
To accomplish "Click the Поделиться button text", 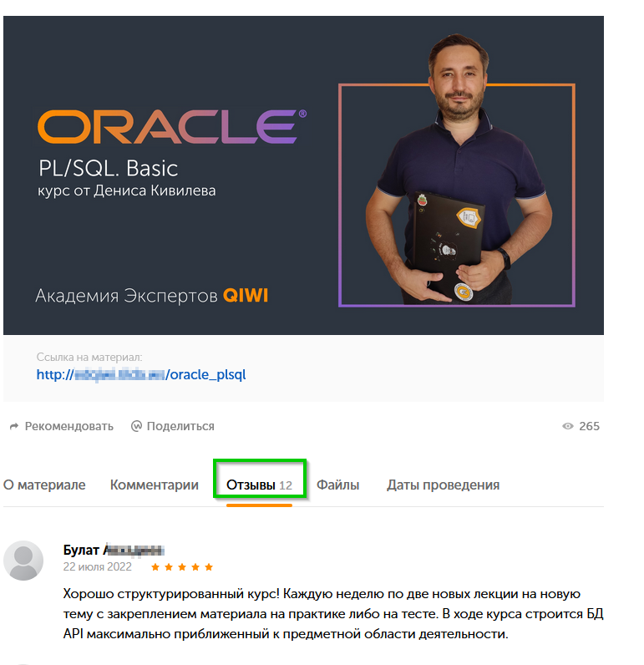I will tap(180, 426).
